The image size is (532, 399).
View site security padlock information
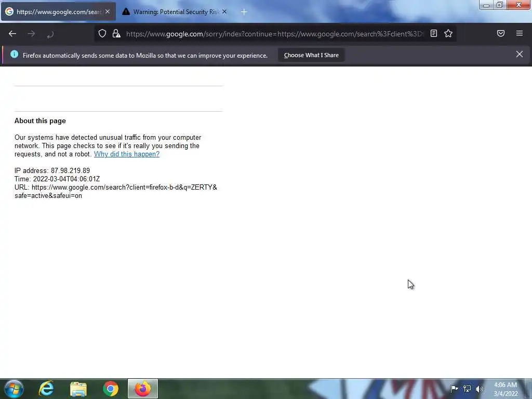pyautogui.click(x=116, y=34)
